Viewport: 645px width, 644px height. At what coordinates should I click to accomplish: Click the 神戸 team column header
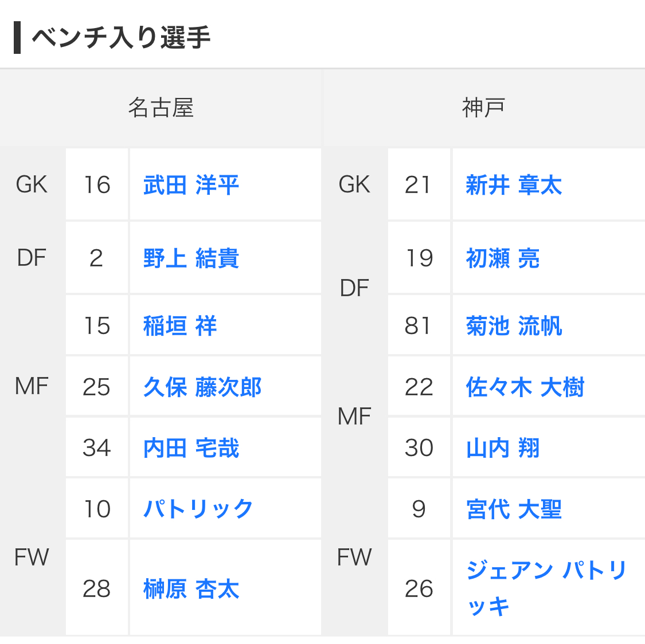[484, 108]
